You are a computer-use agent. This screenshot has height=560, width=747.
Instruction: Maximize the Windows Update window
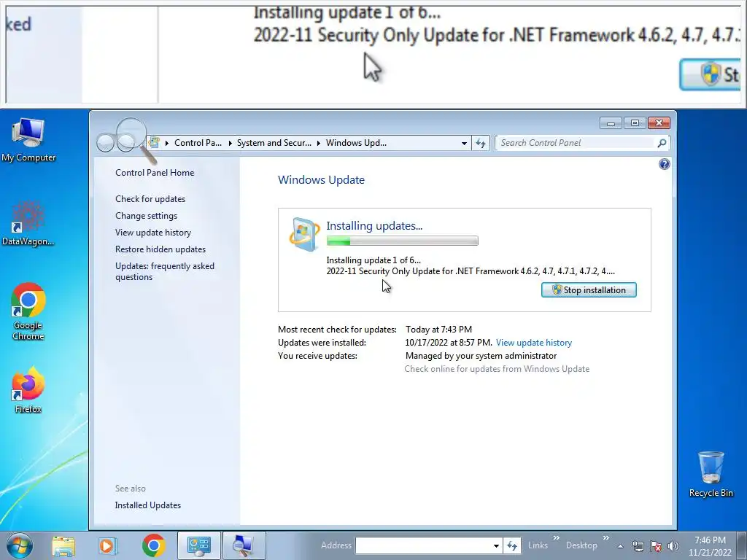pyautogui.click(x=635, y=123)
